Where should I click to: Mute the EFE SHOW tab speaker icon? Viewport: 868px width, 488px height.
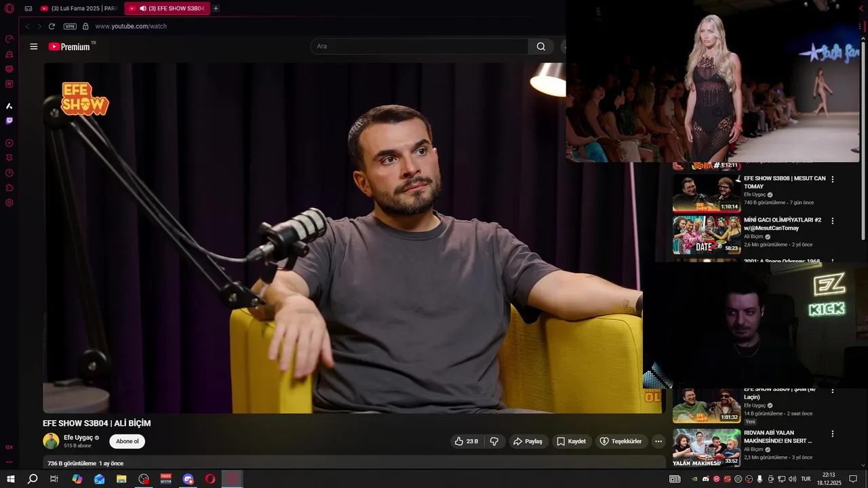click(x=143, y=9)
